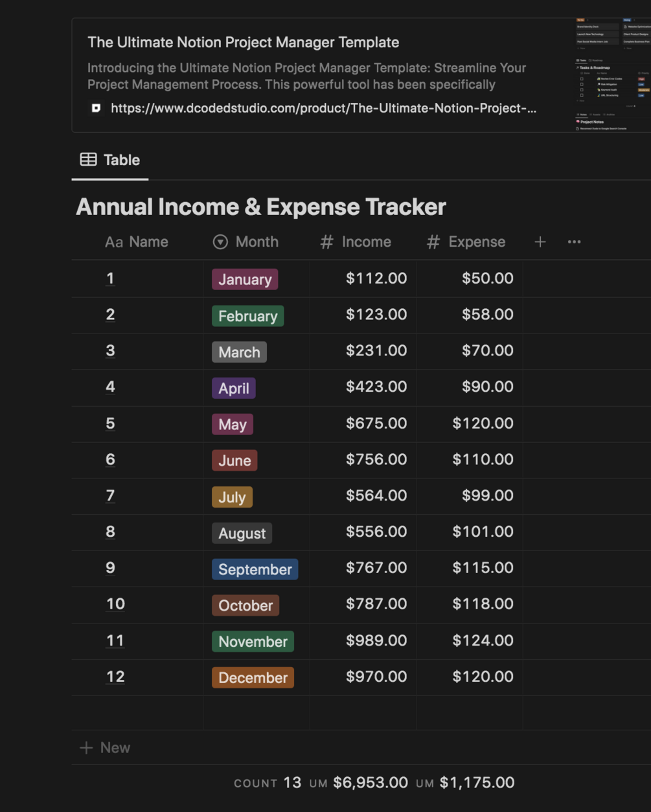This screenshot has width=651, height=812.
Task: Click the number icon in Income header
Action: click(326, 242)
